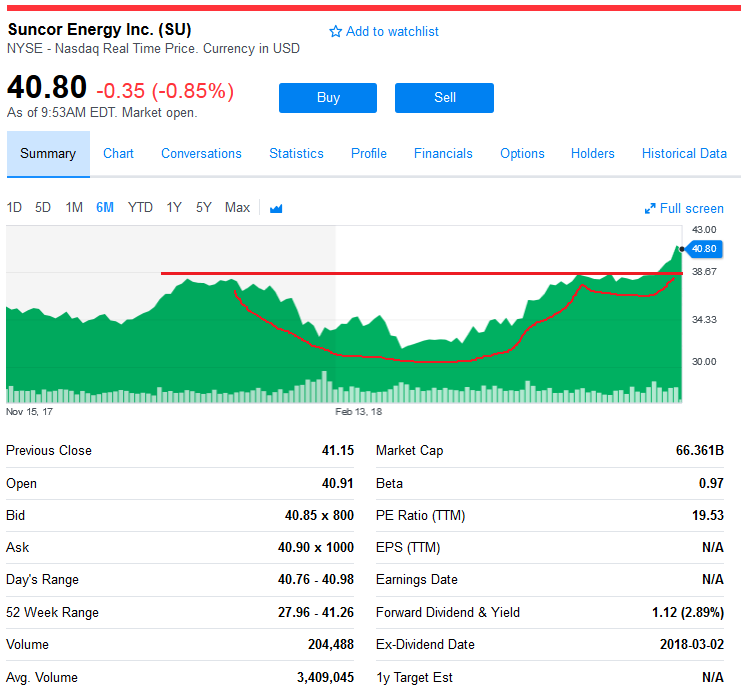Click the star icon beside Add to watchlist
Screen dimensions: 741x690
[x=335, y=32]
